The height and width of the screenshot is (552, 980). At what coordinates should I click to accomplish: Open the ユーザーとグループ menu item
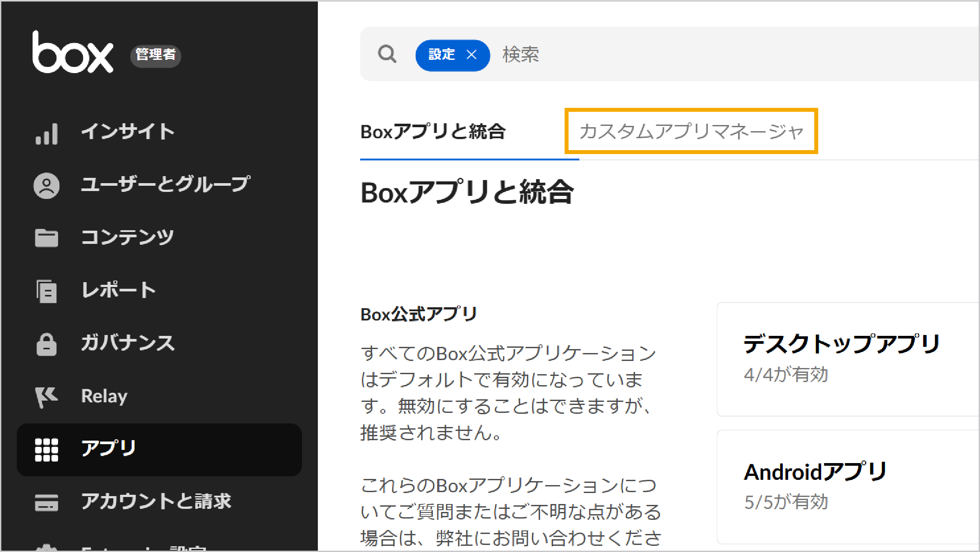point(166,184)
